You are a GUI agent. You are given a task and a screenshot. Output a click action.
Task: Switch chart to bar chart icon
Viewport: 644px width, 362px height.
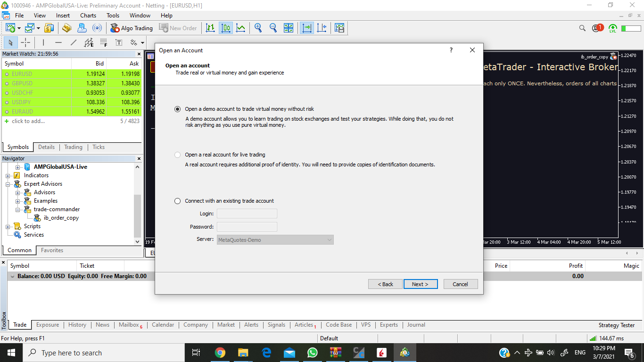pos(210,28)
